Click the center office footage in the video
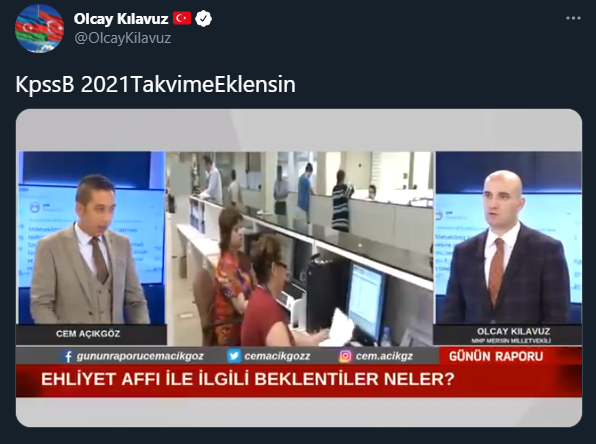The width and height of the screenshot is (596, 444). coord(300,248)
